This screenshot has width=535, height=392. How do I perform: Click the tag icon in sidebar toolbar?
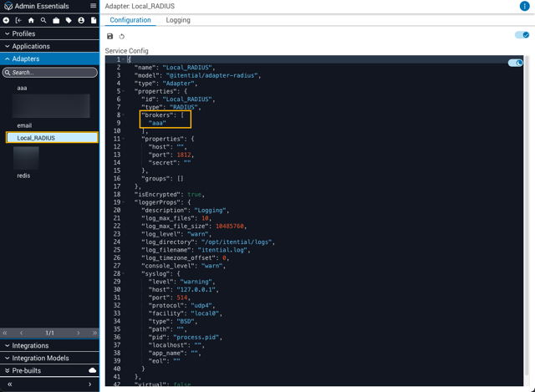(x=69, y=20)
